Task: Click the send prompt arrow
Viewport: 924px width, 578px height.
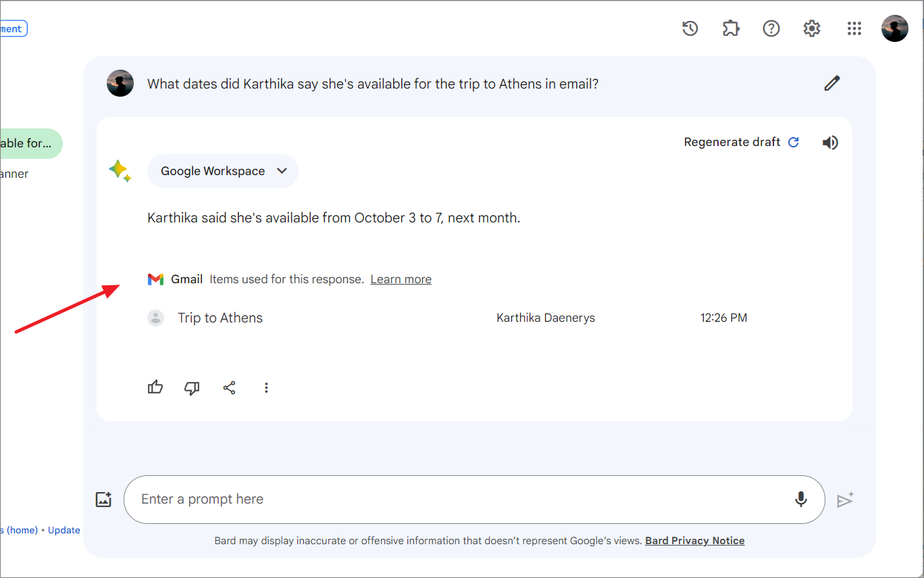Action: (x=846, y=500)
